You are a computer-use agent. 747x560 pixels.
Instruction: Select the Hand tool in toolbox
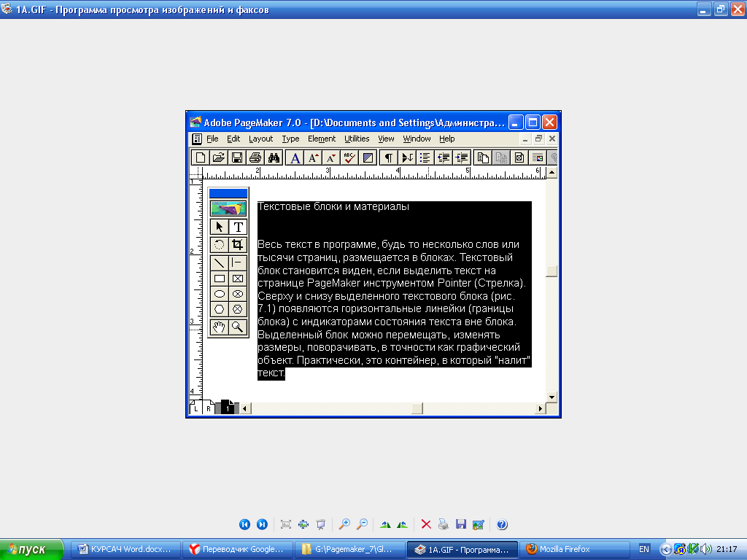point(219,327)
